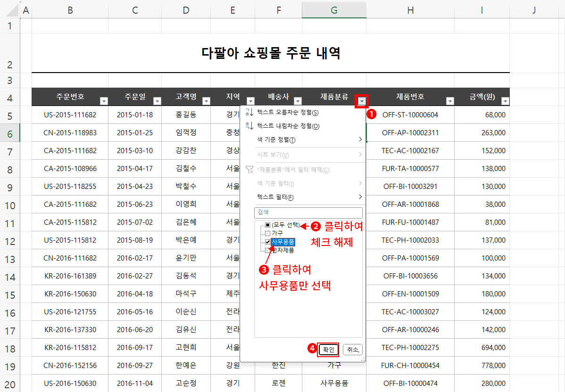Image resolution: width=565 pixels, height=392 pixels.
Task: Select row 6 header
Action: coord(10,133)
